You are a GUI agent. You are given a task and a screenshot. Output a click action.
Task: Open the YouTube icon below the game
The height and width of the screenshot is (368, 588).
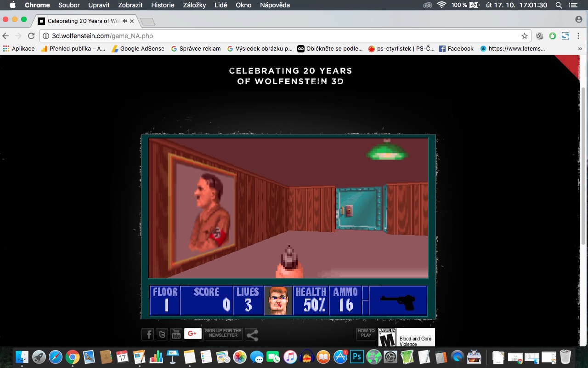[176, 334]
